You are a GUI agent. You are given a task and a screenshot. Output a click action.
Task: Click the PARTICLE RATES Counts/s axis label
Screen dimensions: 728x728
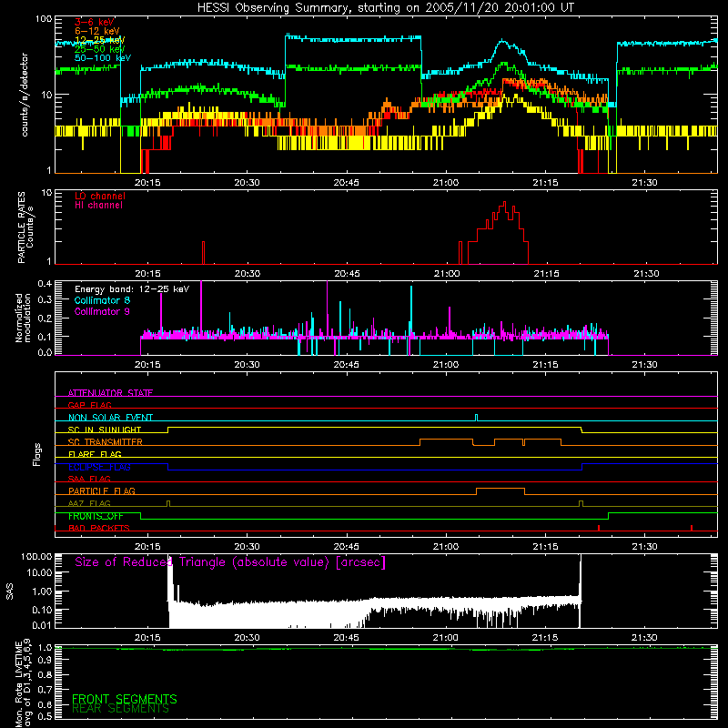(x=25, y=227)
